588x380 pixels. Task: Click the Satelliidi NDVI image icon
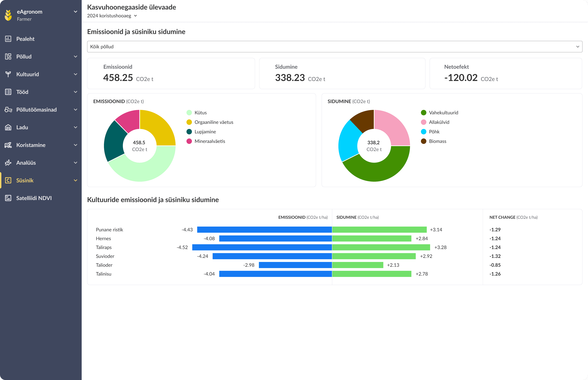(8, 198)
